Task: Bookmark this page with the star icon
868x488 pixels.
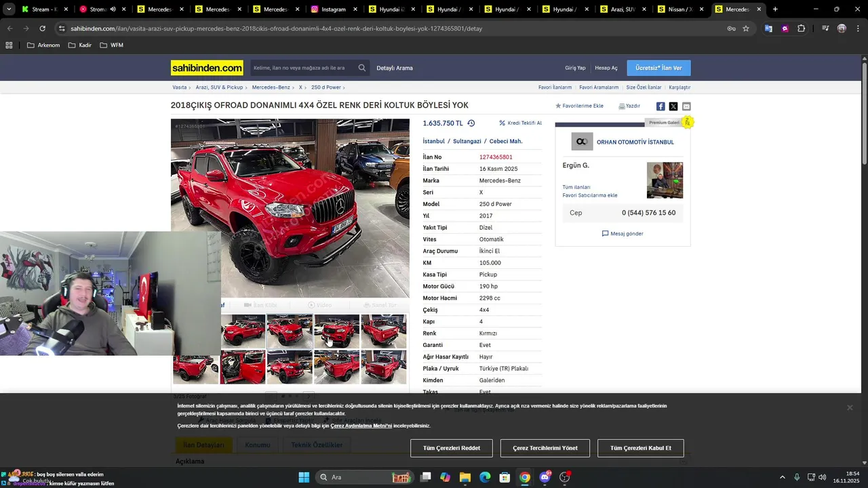Action: (746, 28)
